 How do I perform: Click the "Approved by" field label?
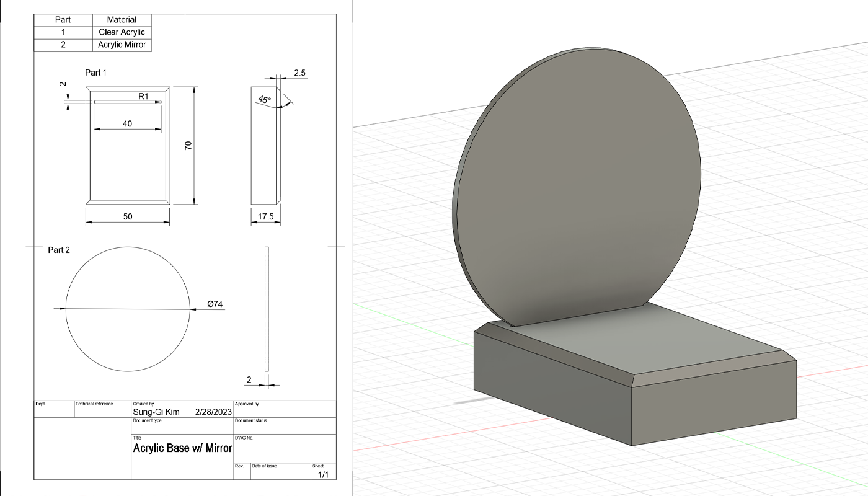(x=247, y=404)
